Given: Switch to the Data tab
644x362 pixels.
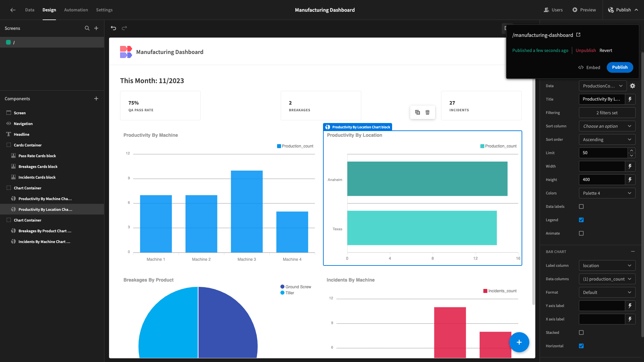Looking at the screenshot, I should click(30, 10).
